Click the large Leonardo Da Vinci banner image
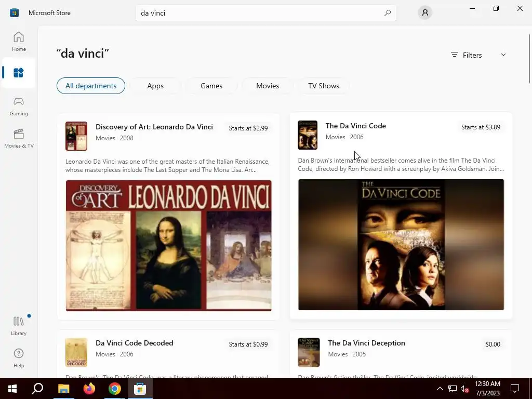This screenshot has height=399, width=532. click(169, 245)
